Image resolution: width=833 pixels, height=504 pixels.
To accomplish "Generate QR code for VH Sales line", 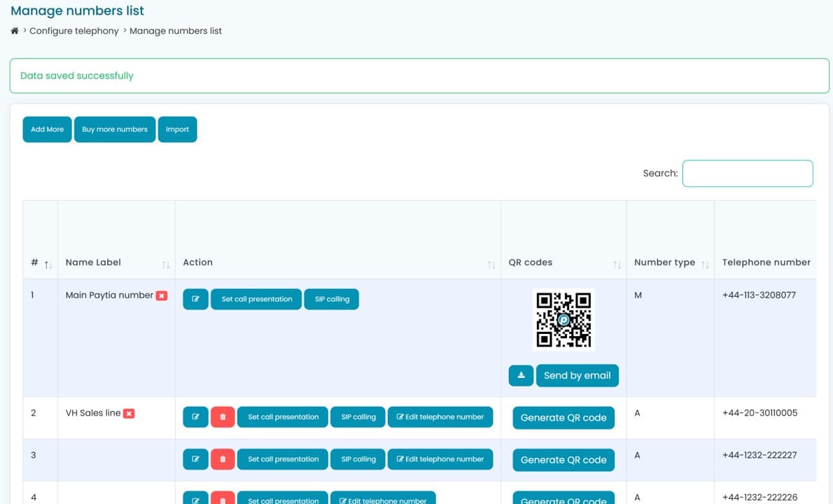I will point(563,417).
